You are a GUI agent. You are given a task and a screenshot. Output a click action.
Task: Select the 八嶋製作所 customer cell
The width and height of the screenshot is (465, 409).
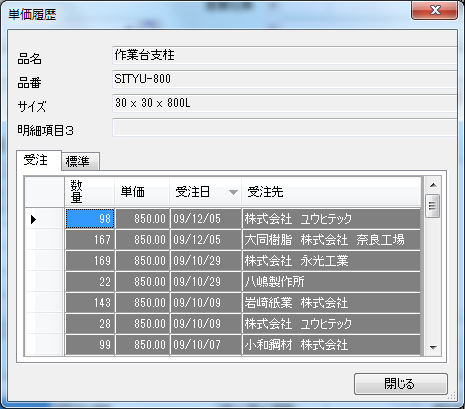[x=331, y=282]
